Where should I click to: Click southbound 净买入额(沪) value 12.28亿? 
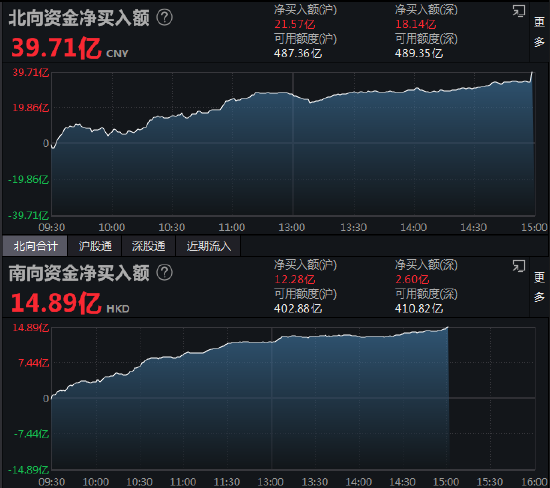[295, 279]
